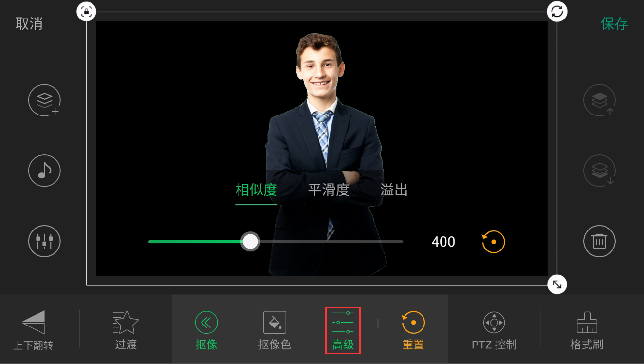The width and height of the screenshot is (644, 364).
Task: Open the audio music note icon
Action: (x=44, y=171)
